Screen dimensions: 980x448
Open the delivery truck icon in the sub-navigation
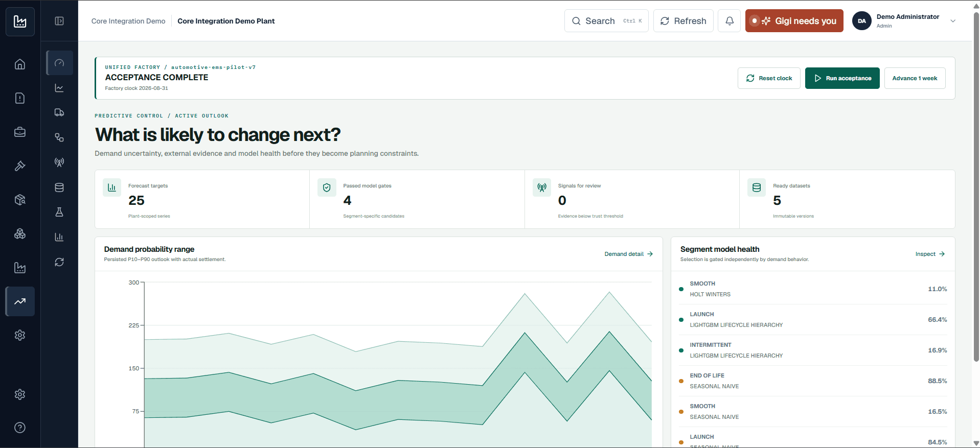59,112
